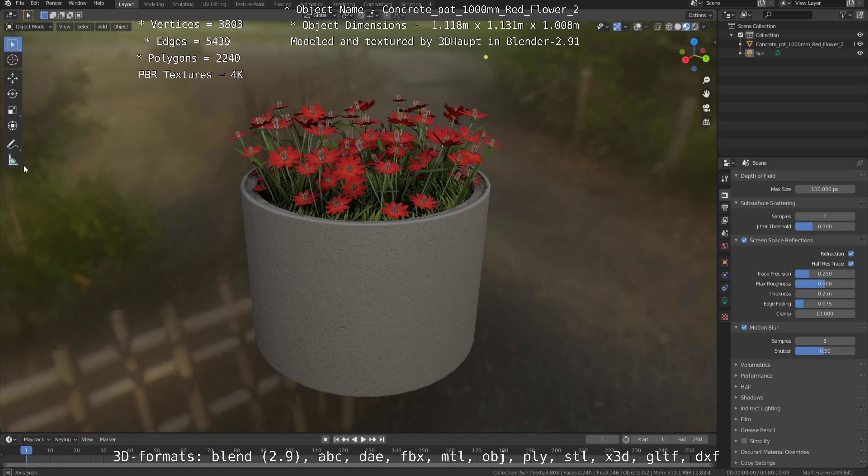
Task: Switch to the UV Editing workspace tab
Action: (214, 4)
